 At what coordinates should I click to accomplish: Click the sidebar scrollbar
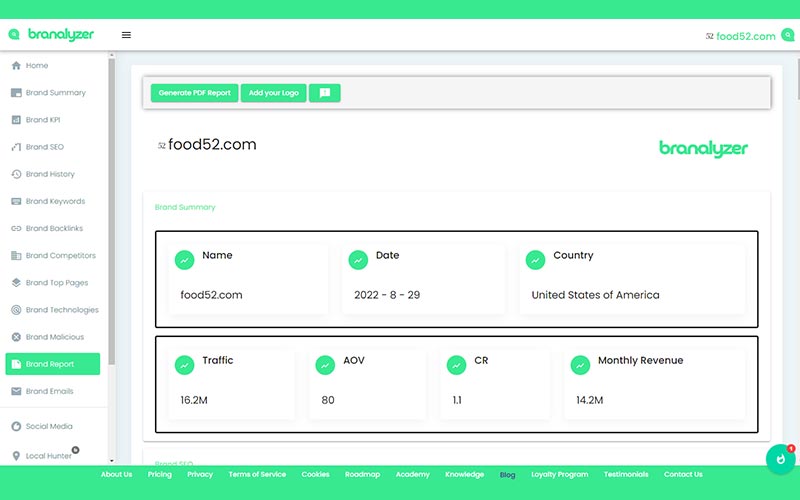112,211
